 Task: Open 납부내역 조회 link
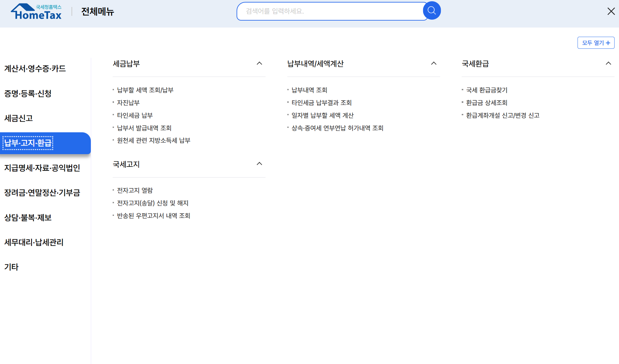[309, 90]
